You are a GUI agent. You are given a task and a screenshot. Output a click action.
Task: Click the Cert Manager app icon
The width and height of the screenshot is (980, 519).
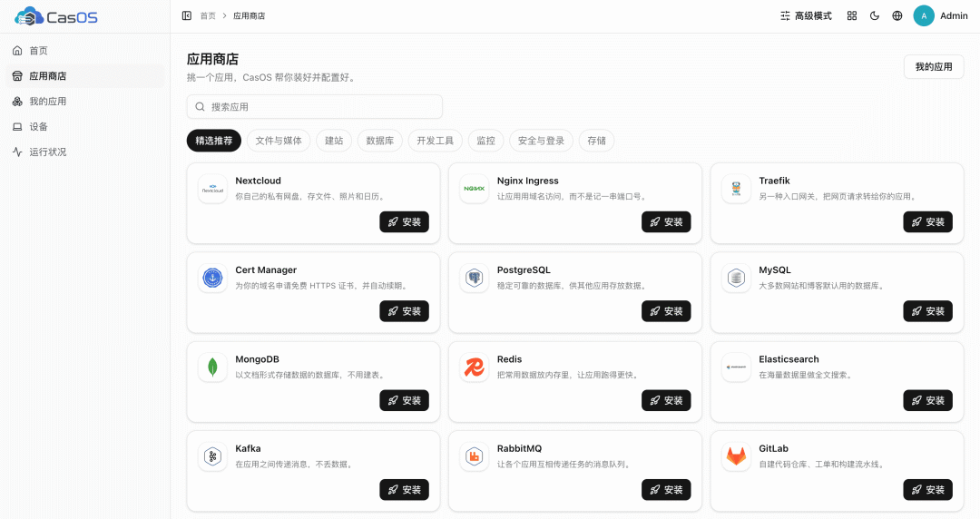[212, 279]
